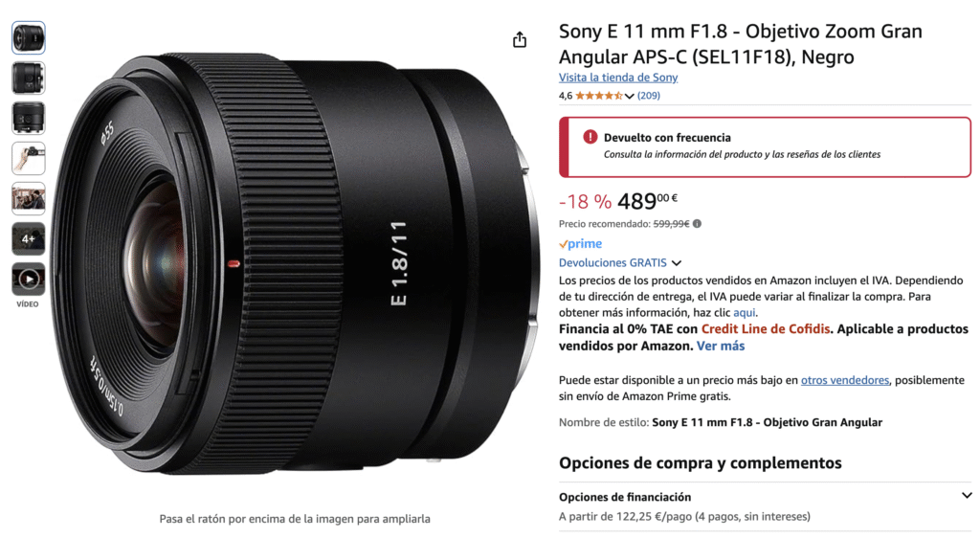The width and height of the screenshot is (980, 538).
Task: Click the Prime logo badge
Action: (581, 244)
